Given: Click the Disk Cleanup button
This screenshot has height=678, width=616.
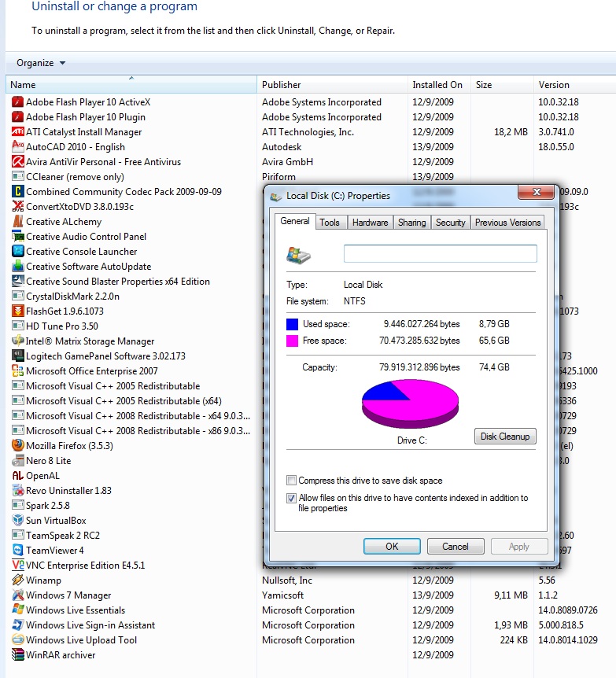Looking at the screenshot, I should pyautogui.click(x=505, y=437).
